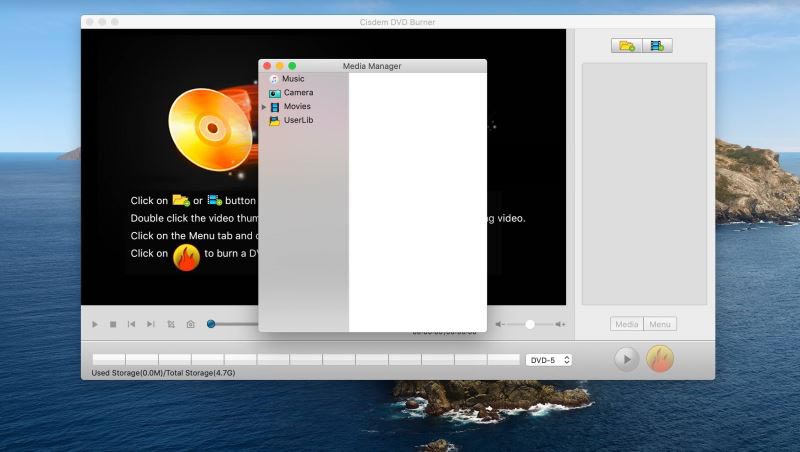The height and width of the screenshot is (452, 800).
Task: Select Music in Media Manager sidebar
Action: pos(293,79)
